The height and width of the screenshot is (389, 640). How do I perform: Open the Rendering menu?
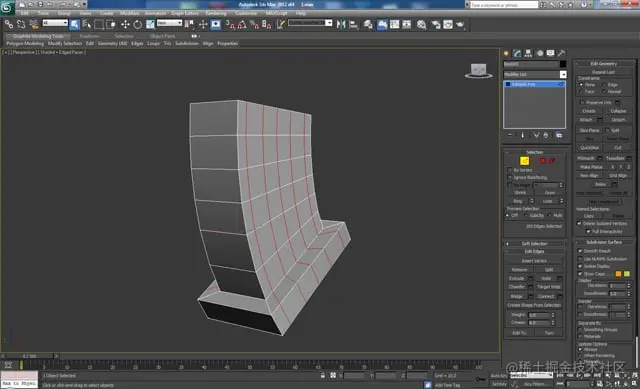[x=216, y=13]
